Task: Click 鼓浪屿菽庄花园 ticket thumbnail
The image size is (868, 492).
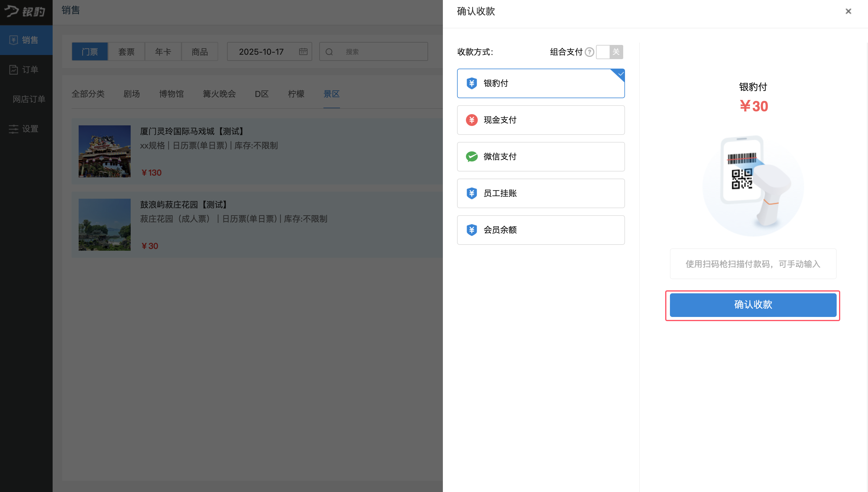Action: point(104,225)
